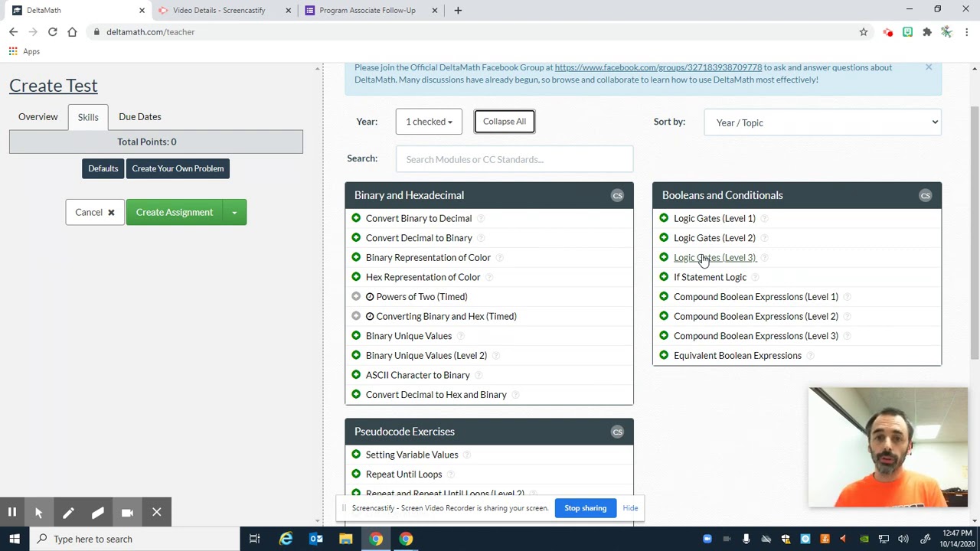Open DeltaMath Facebook group link
The height and width of the screenshot is (551, 980).
[x=658, y=67]
